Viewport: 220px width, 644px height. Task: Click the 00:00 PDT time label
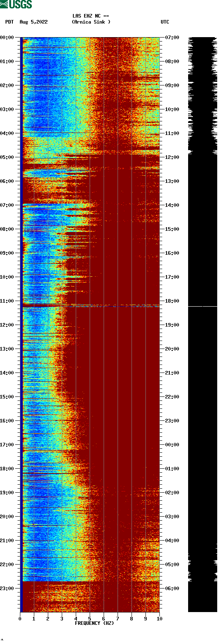point(7,38)
